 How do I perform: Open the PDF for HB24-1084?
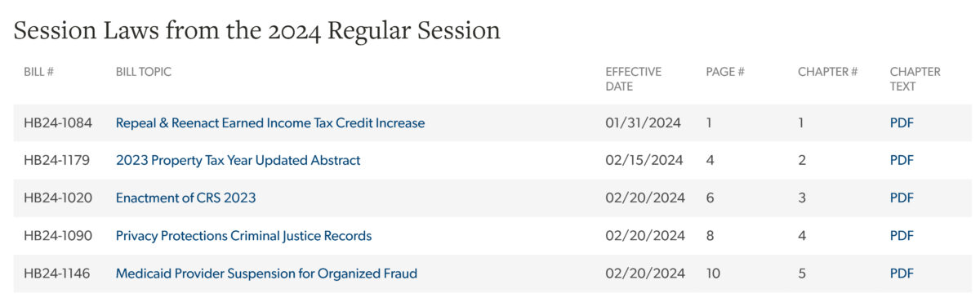pos(902,123)
